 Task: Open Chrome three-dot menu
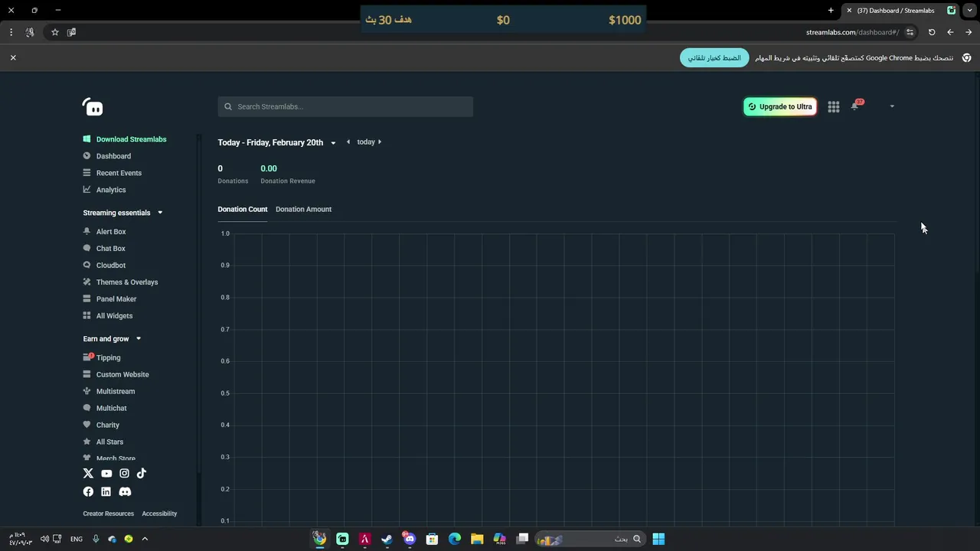coord(11,32)
